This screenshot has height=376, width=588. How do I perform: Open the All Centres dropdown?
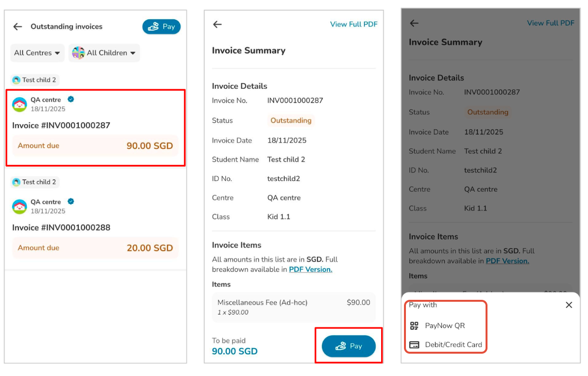pyautogui.click(x=37, y=53)
